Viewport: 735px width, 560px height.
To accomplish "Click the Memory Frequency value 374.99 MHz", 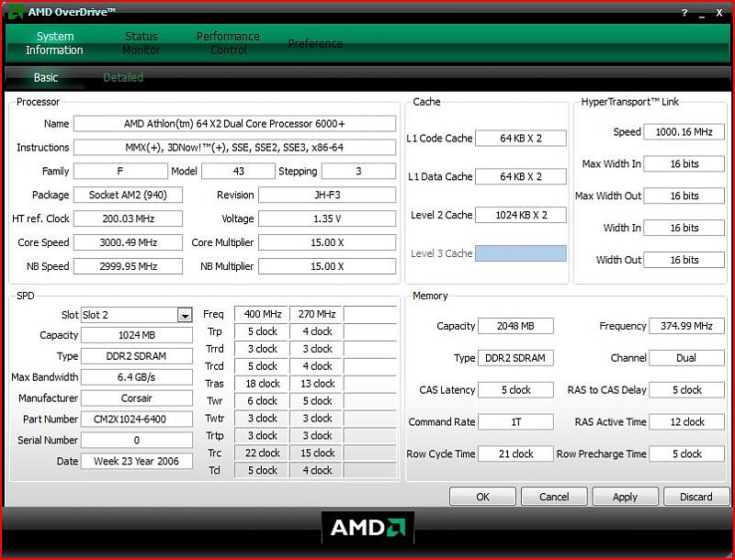I will [x=686, y=326].
